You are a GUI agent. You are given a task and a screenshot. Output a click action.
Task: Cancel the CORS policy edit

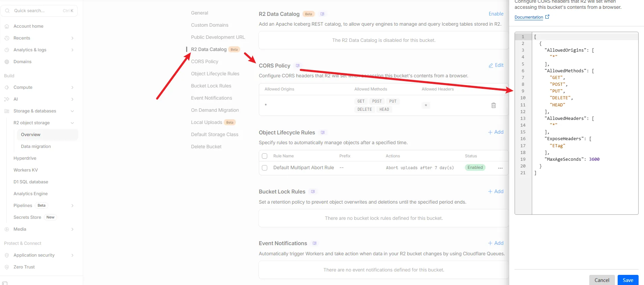602,280
